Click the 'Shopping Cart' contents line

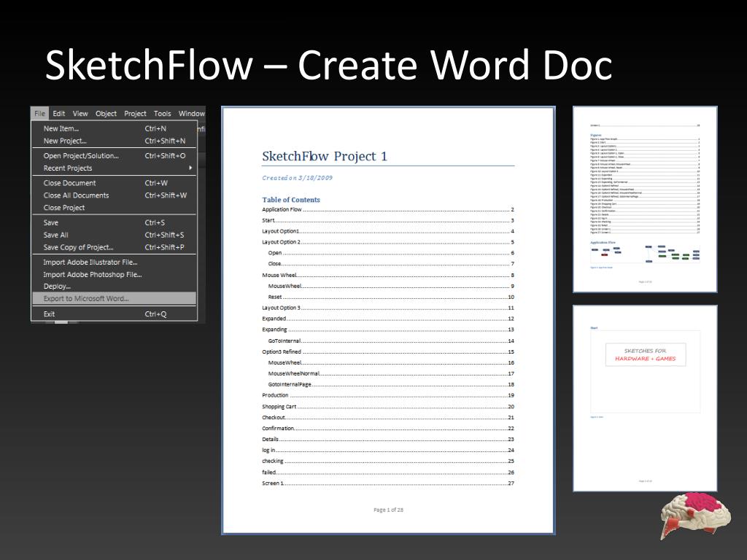click(388, 407)
